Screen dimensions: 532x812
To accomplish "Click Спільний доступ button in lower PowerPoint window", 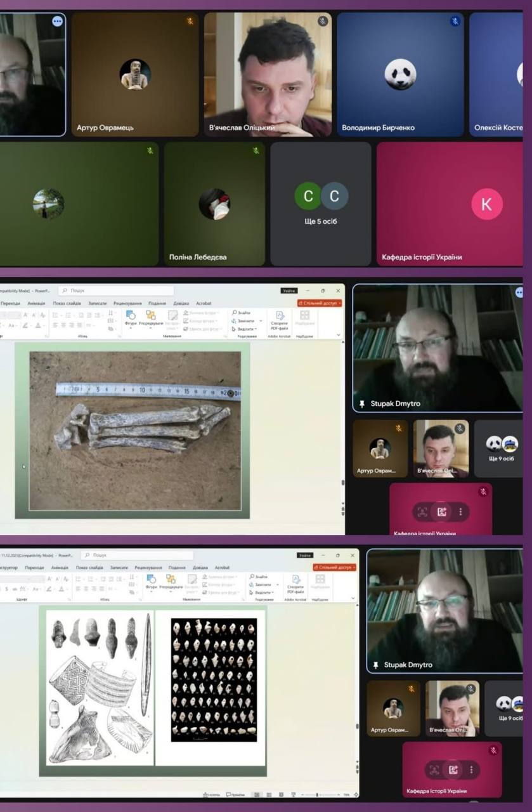I will click(334, 568).
